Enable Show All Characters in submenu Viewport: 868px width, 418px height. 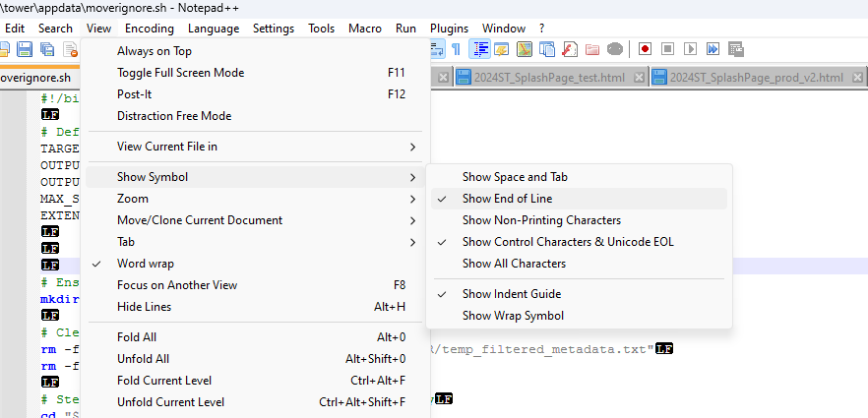579,264
